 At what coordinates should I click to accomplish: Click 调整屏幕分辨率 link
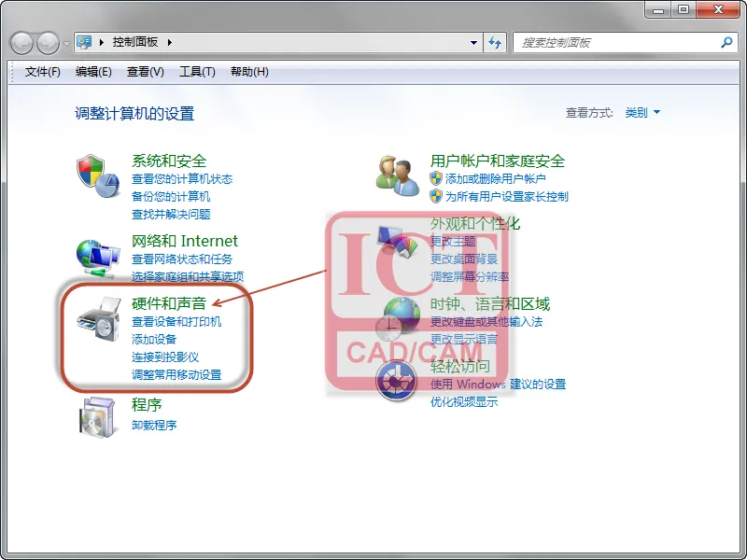tap(470, 276)
